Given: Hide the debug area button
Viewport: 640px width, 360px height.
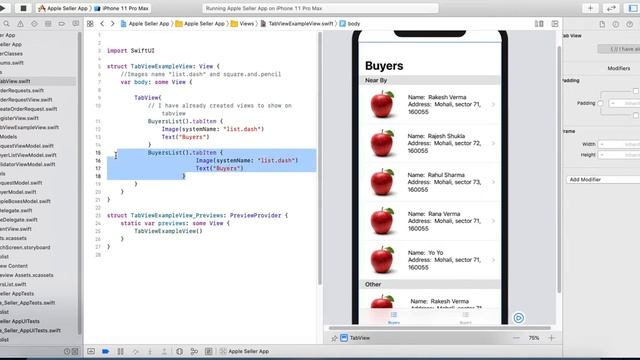Looking at the screenshot, I should click(x=91, y=351).
